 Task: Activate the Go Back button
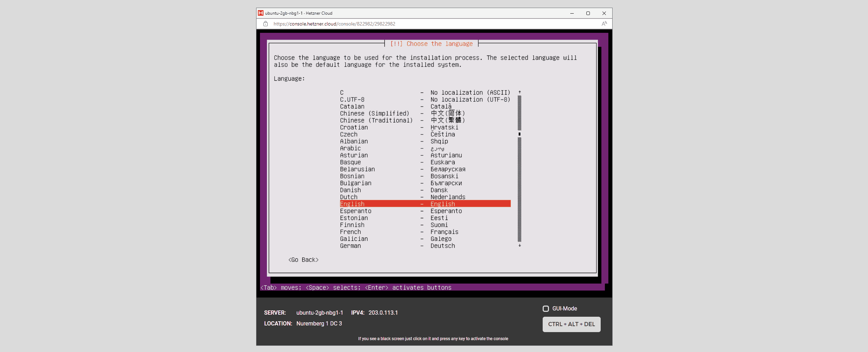click(x=303, y=259)
